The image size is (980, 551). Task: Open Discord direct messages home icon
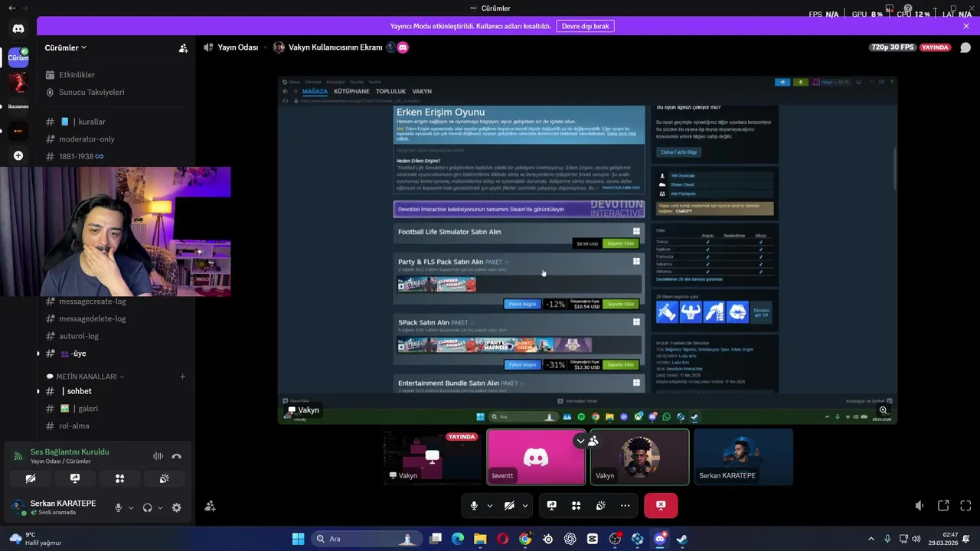click(18, 28)
